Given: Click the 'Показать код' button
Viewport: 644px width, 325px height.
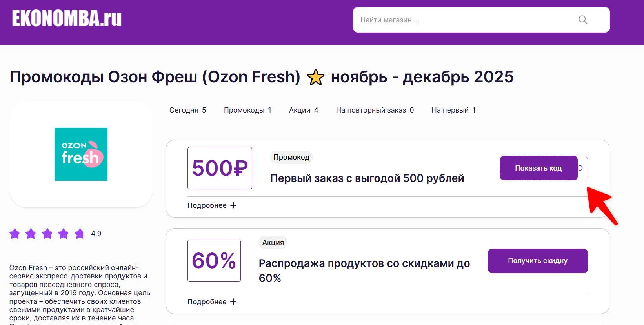Looking at the screenshot, I should pyautogui.click(x=538, y=168).
